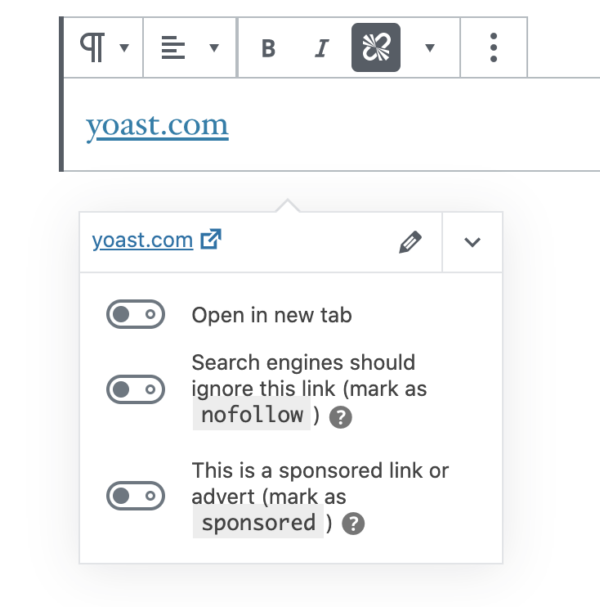This screenshot has height=607, width=600.
Task: Open the yoast.com link in popover
Action: [x=142, y=240]
